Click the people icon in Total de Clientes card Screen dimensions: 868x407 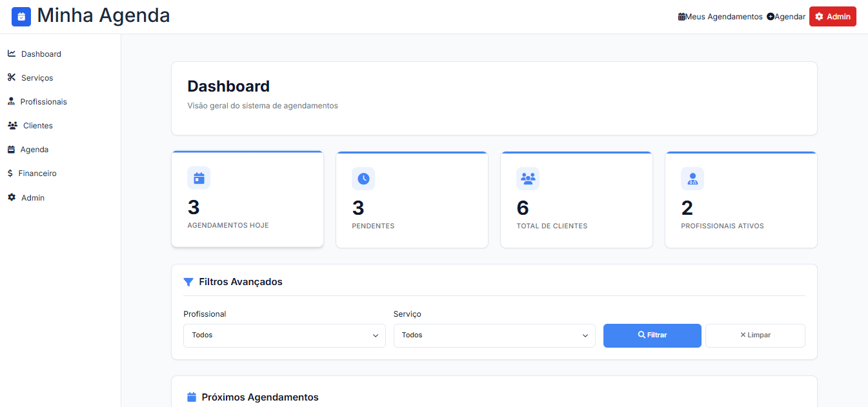coord(528,179)
